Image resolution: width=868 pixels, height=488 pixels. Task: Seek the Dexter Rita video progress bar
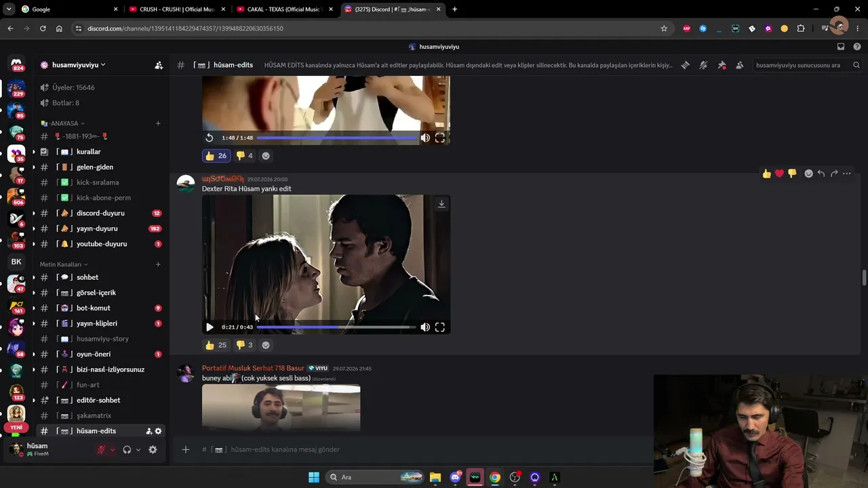(x=336, y=327)
